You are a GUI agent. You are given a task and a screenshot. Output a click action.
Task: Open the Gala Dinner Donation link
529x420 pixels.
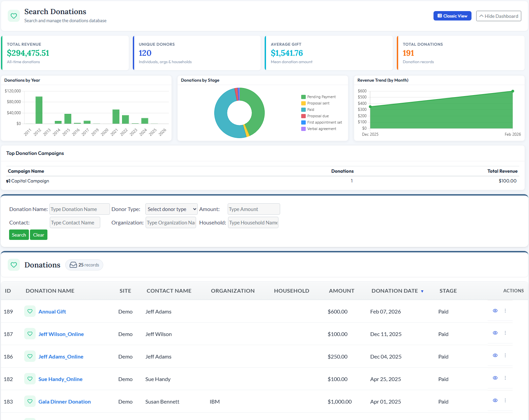coord(65,402)
